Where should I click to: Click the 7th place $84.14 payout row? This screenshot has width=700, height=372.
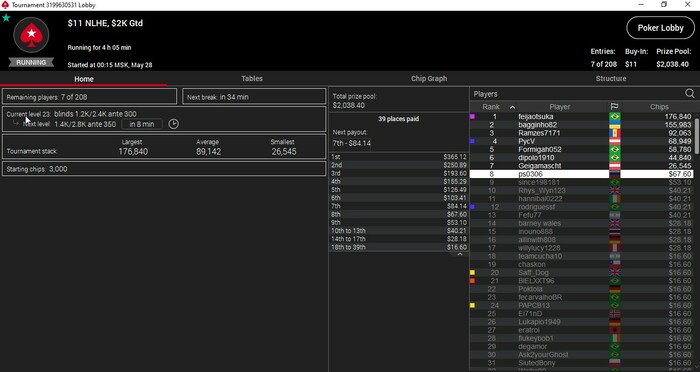399,206
